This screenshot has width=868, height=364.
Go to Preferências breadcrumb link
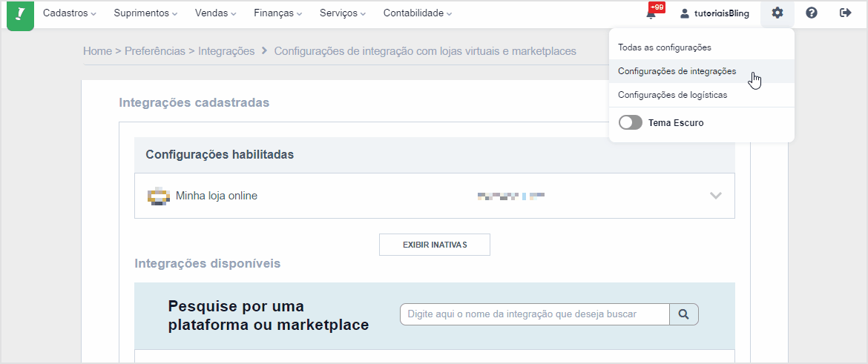coord(155,51)
